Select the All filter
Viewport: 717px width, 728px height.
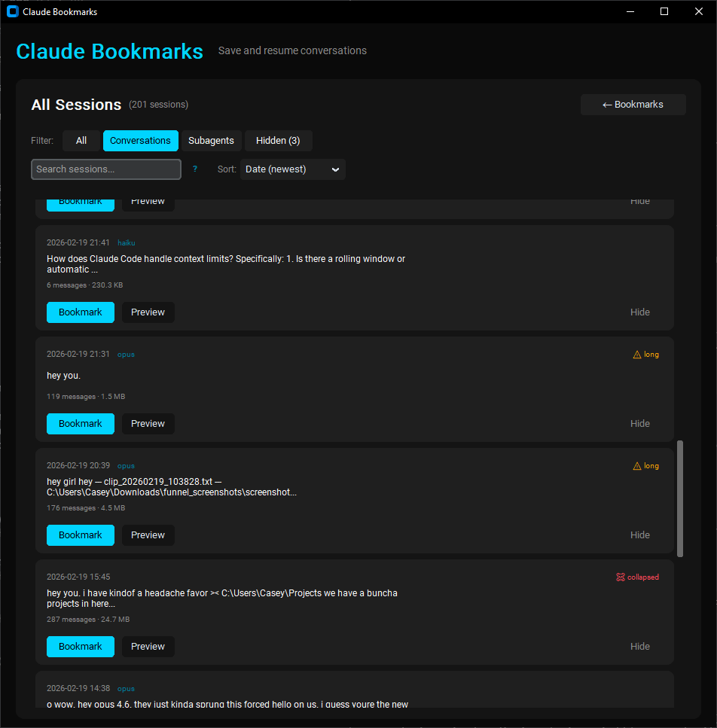click(x=81, y=141)
